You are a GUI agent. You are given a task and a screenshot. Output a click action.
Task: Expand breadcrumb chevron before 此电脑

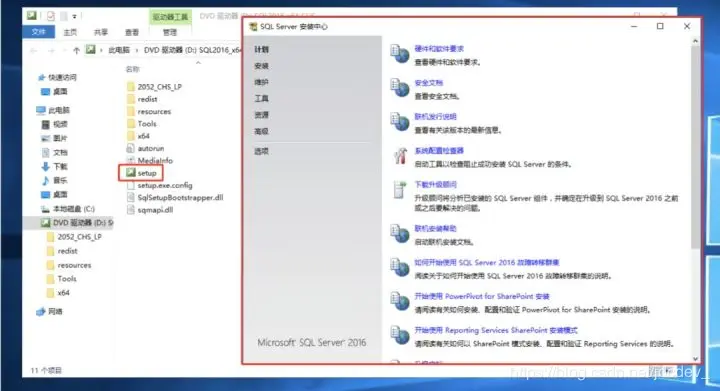click(101, 50)
